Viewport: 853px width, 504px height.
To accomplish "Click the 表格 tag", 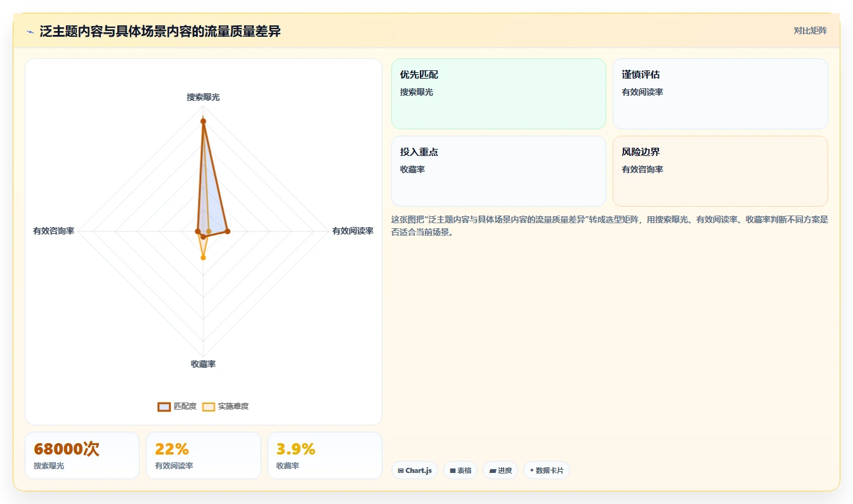I will (x=460, y=470).
